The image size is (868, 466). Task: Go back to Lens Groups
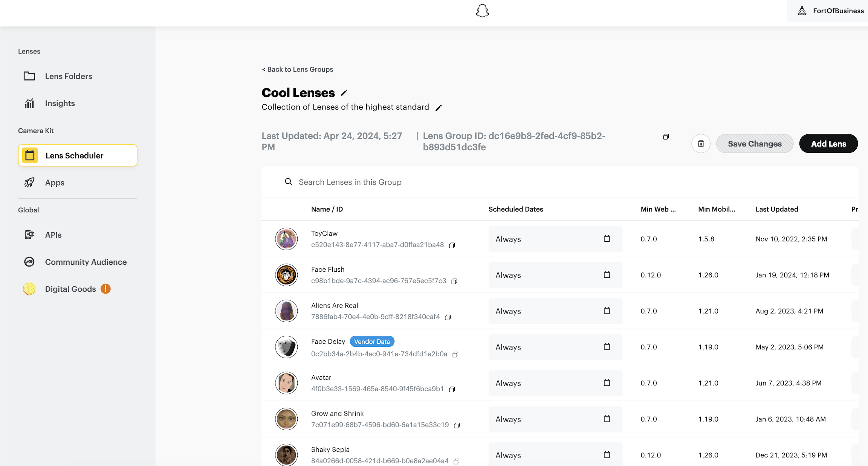coord(298,69)
